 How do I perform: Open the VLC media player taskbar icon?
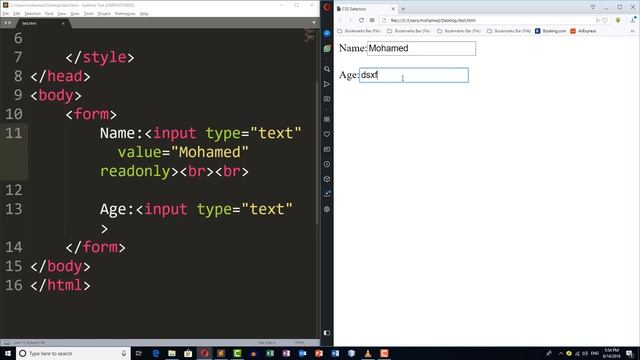tap(368, 353)
